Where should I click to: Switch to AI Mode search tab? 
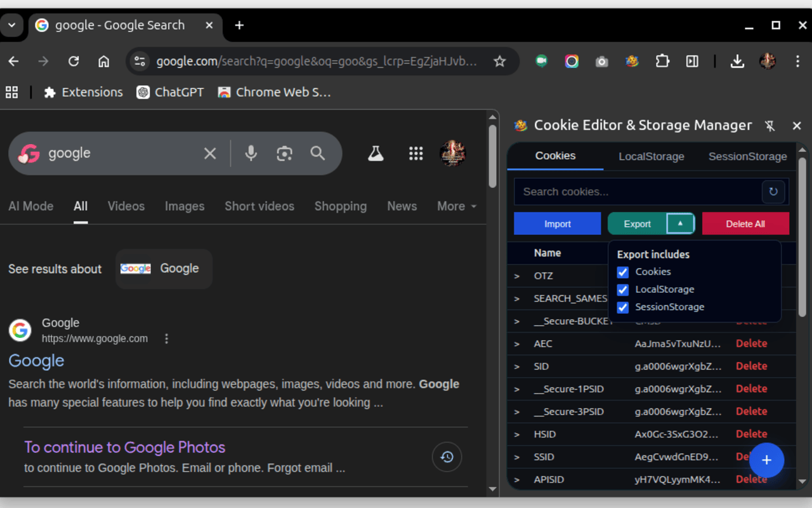tap(31, 206)
